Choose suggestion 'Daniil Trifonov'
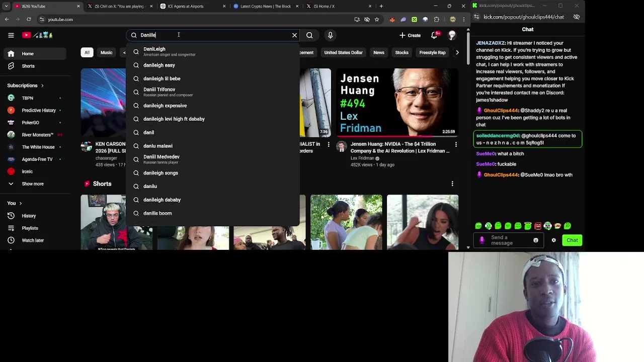The height and width of the screenshot is (362, 644). point(213,92)
